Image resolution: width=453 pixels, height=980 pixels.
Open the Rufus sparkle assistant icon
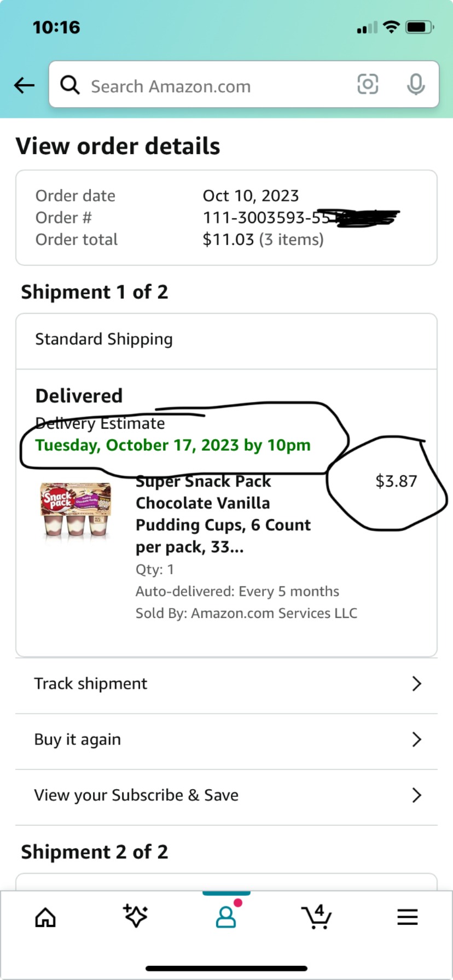coord(135,918)
